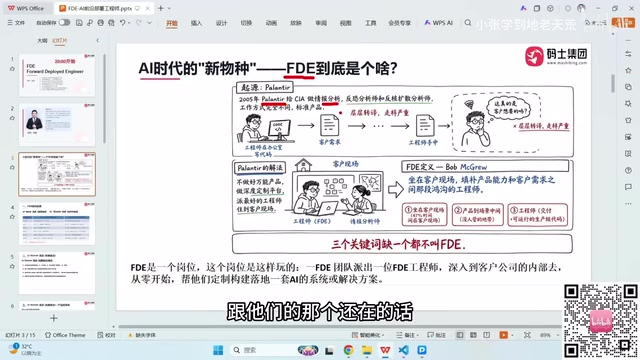Open the 视图 ribbon tab

(346, 23)
